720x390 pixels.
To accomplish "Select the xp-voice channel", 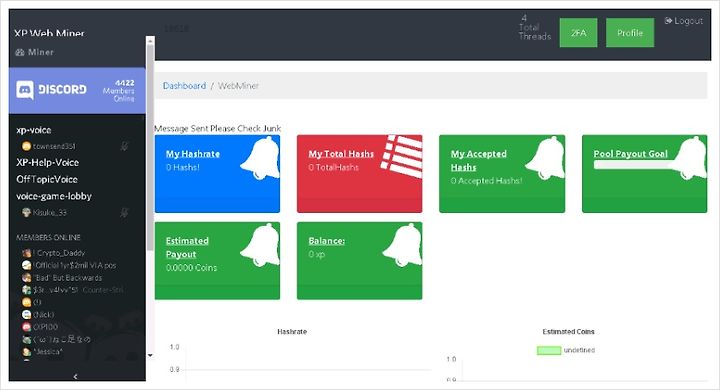I will (34, 130).
